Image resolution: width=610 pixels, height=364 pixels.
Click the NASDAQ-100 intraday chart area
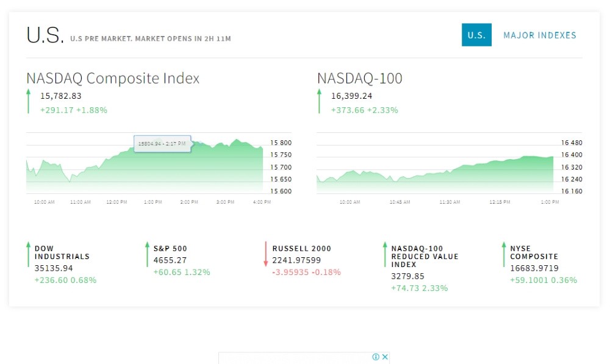(435, 167)
